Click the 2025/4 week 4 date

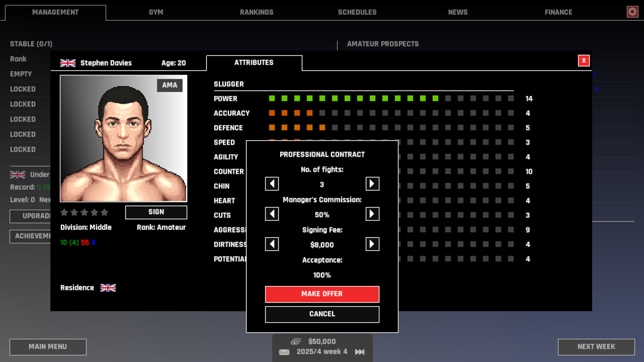pyautogui.click(x=322, y=352)
